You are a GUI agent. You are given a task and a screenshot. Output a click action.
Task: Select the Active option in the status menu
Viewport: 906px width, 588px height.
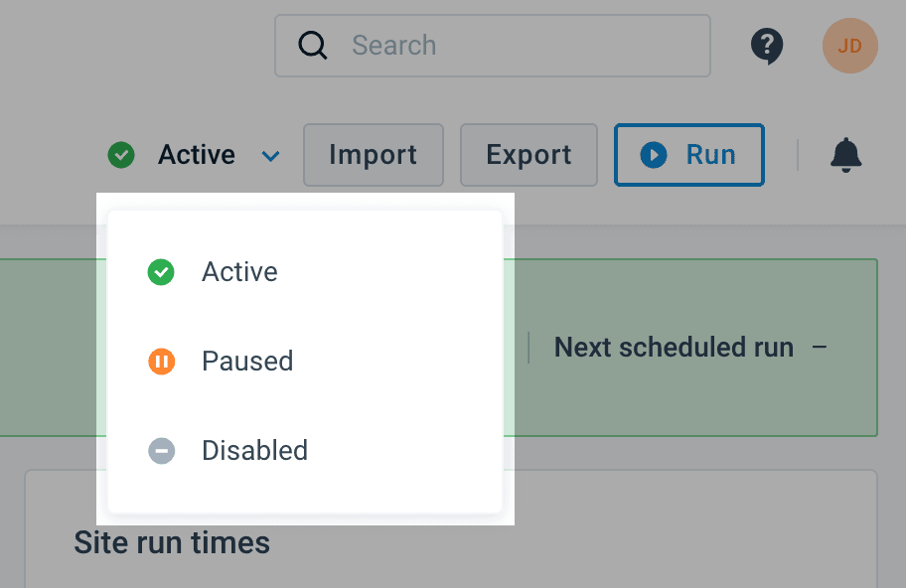(x=239, y=272)
